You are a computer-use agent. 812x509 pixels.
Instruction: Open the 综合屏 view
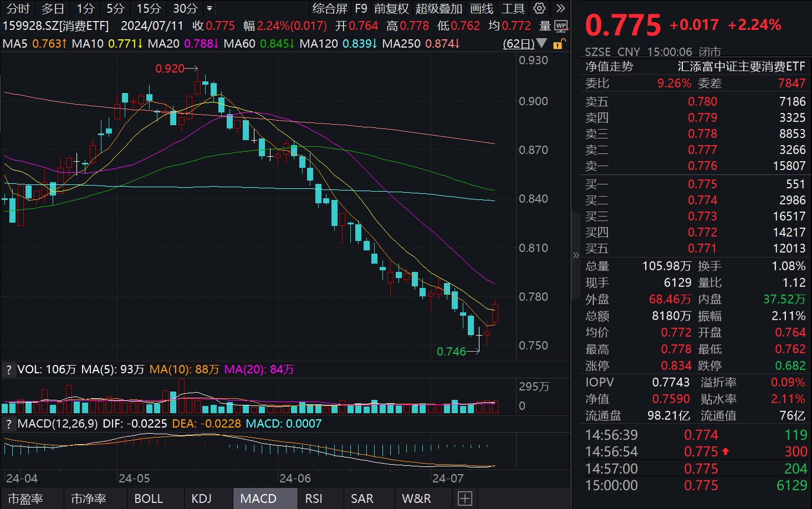pyautogui.click(x=330, y=8)
